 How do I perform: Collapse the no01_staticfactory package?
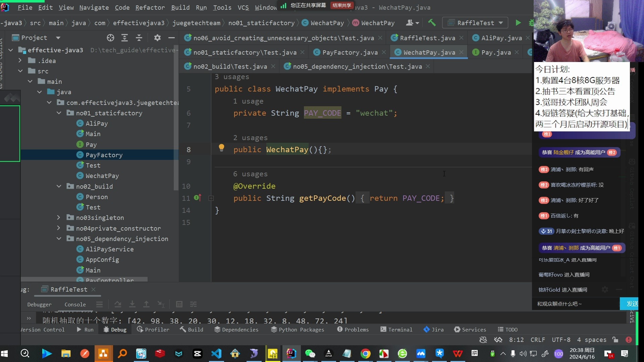(x=59, y=113)
